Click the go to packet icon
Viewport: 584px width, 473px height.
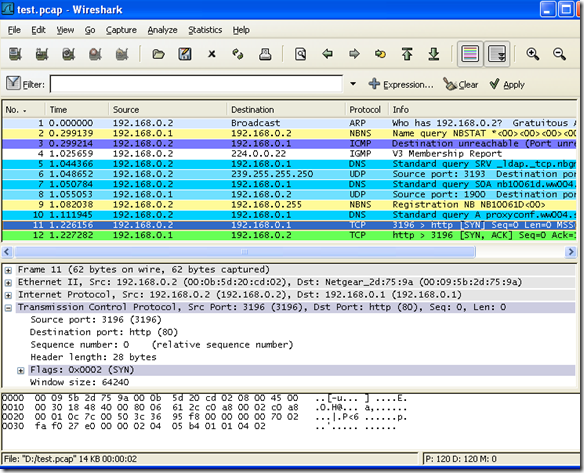(x=380, y=54)
